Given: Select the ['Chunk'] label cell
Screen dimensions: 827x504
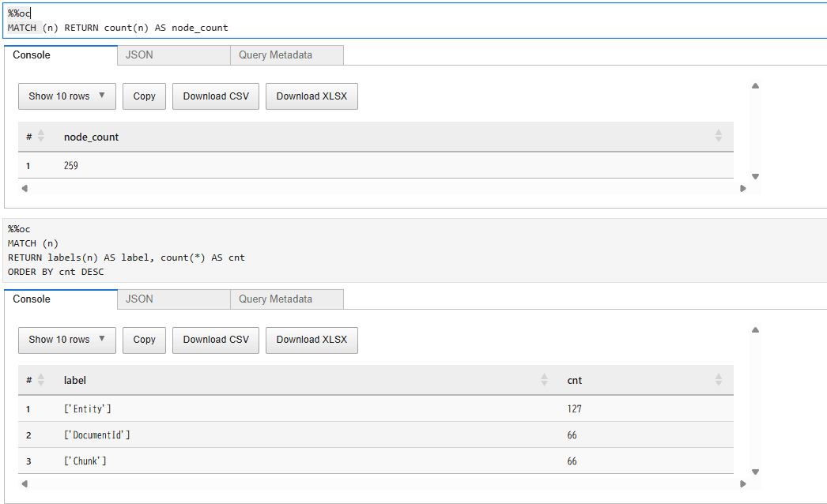Looking at the screenshot, I should pyautogui.click(x=85, y=461).
